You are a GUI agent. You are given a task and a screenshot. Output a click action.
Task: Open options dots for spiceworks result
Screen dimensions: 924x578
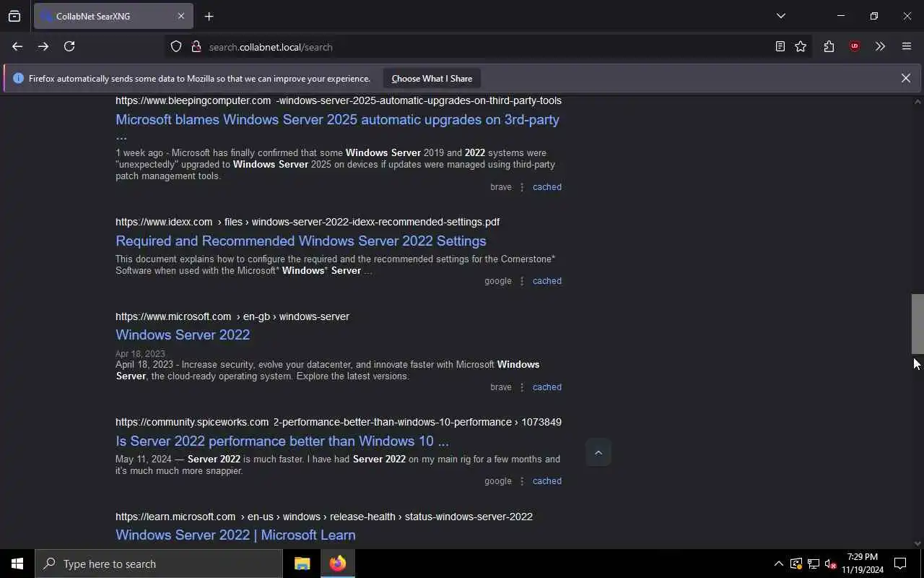pos(522,481)
